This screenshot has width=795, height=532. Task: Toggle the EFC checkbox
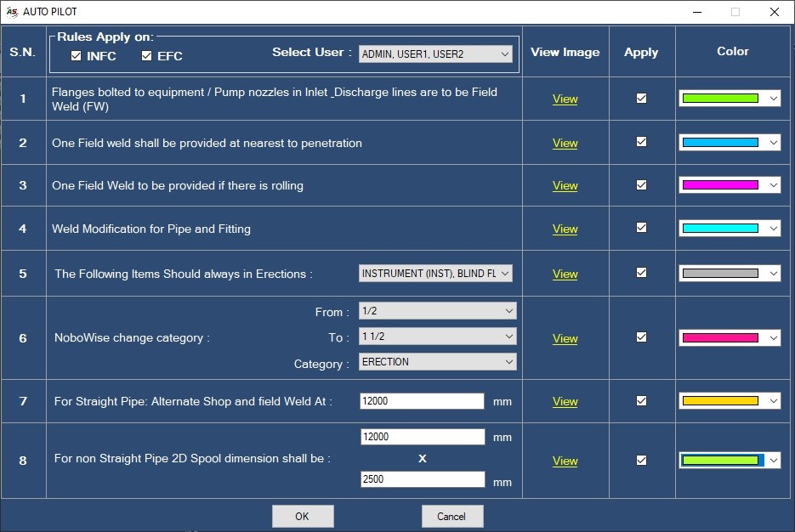coord(146,56)
